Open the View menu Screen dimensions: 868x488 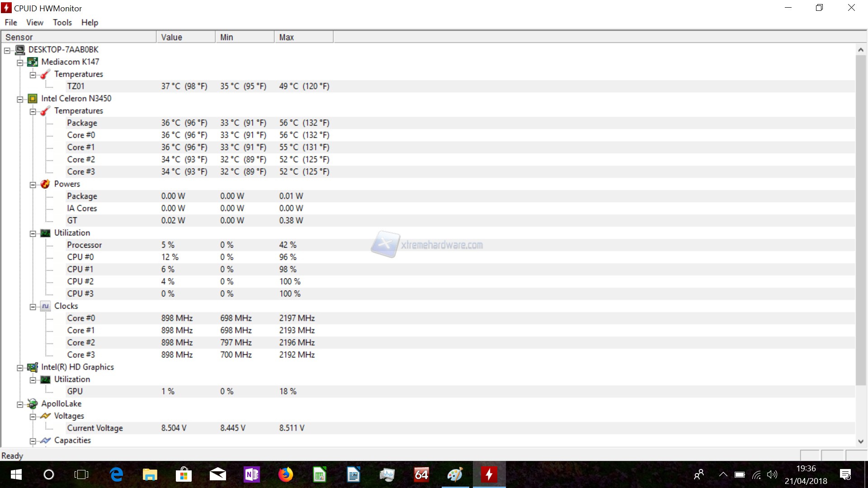tap(34, 23)
